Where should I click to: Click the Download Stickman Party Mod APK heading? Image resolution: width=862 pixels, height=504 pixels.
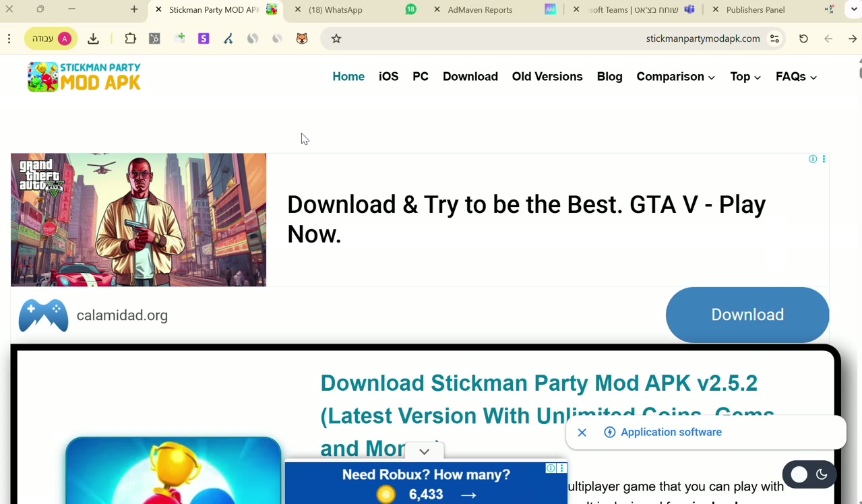(547, 416)
